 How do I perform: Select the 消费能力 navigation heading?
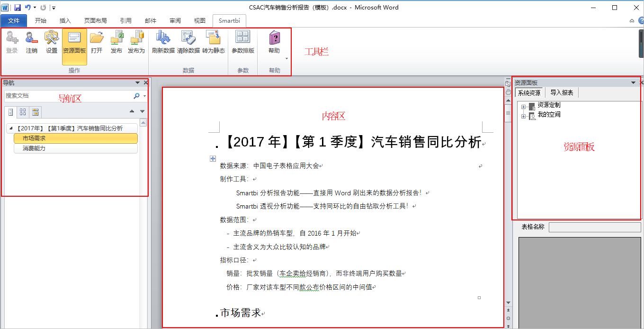pos(76,148)
